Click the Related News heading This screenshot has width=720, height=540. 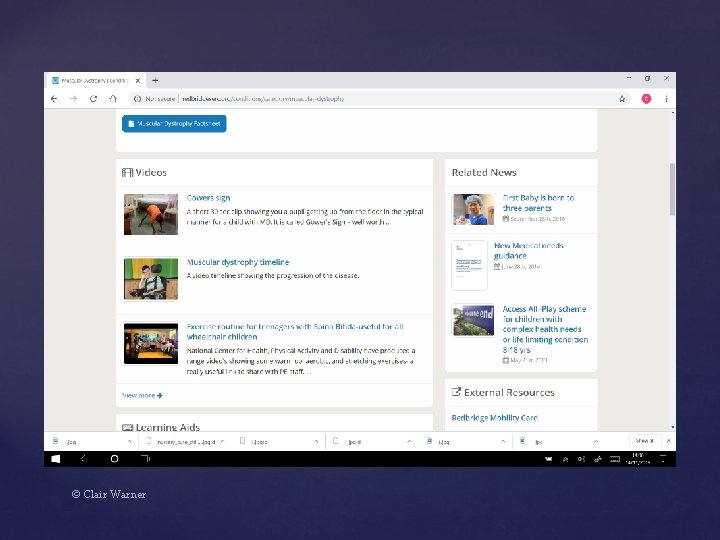point(484,173)
